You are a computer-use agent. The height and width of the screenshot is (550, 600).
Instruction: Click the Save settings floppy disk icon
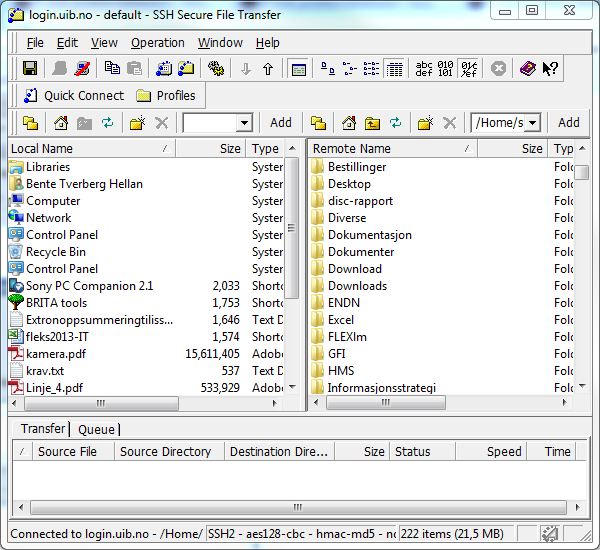(x=30, y=69)
